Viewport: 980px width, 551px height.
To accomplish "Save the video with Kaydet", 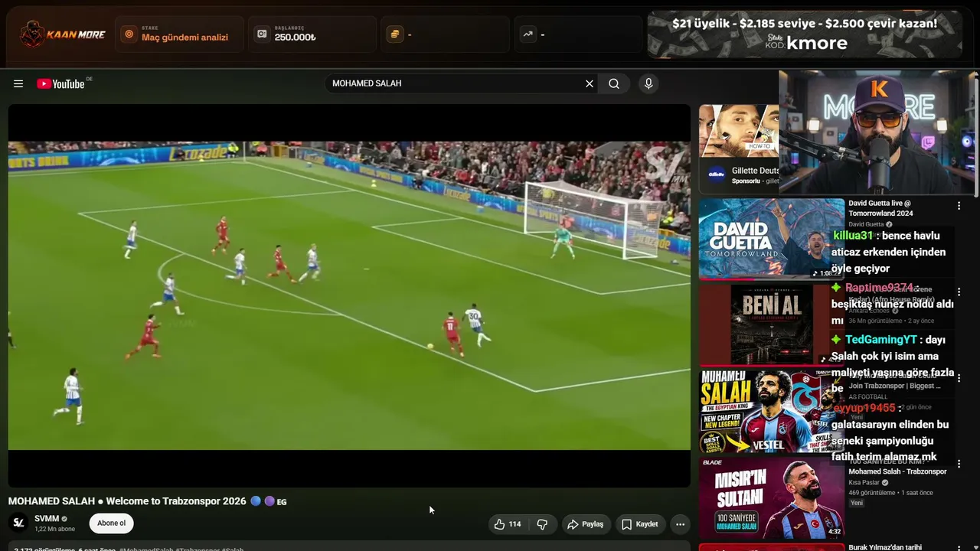I will pos(639,524).
